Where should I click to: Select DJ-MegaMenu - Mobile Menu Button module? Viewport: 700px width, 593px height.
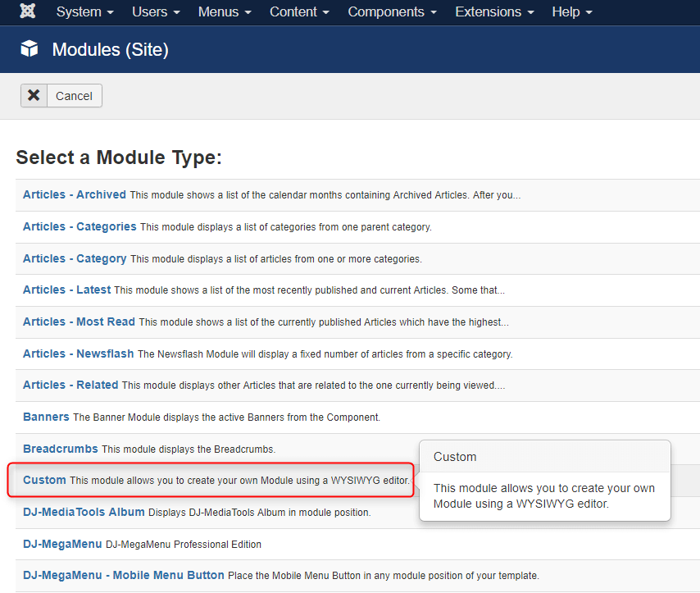tap(124, 575)
